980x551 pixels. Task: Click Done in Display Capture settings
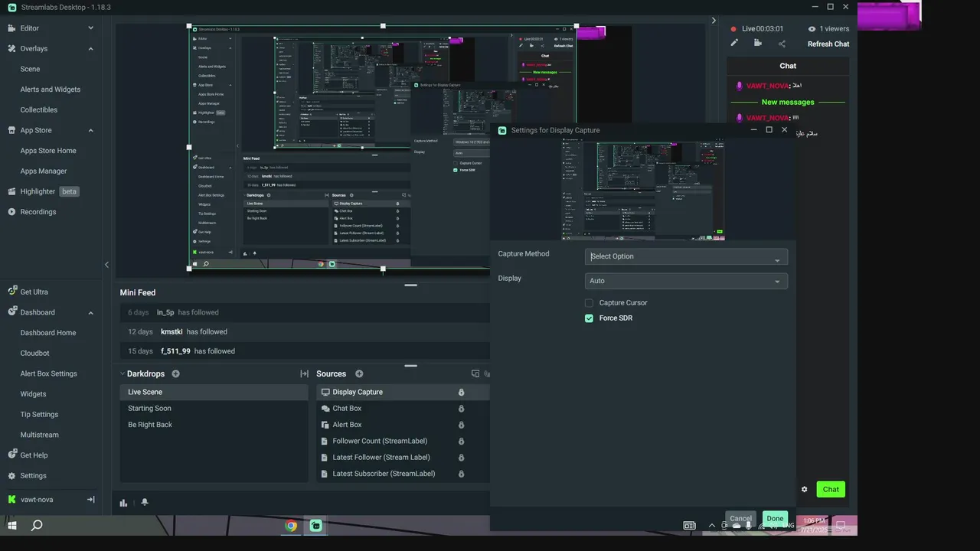[x=775, y=519]
